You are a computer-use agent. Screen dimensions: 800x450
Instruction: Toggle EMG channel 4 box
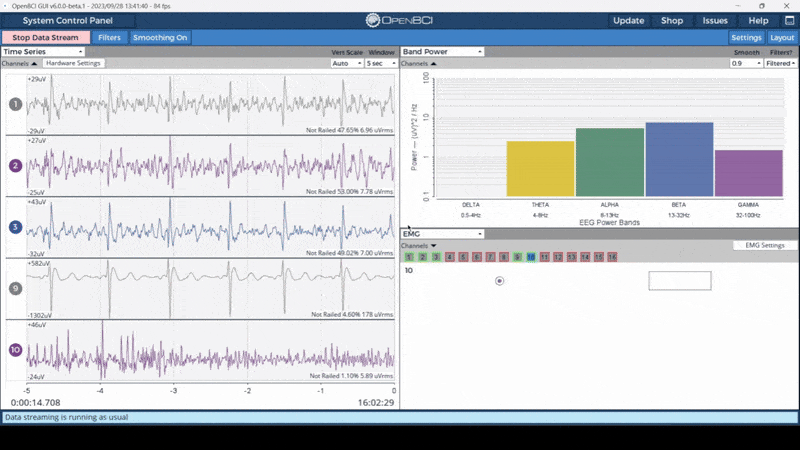[x=449, y=257]
